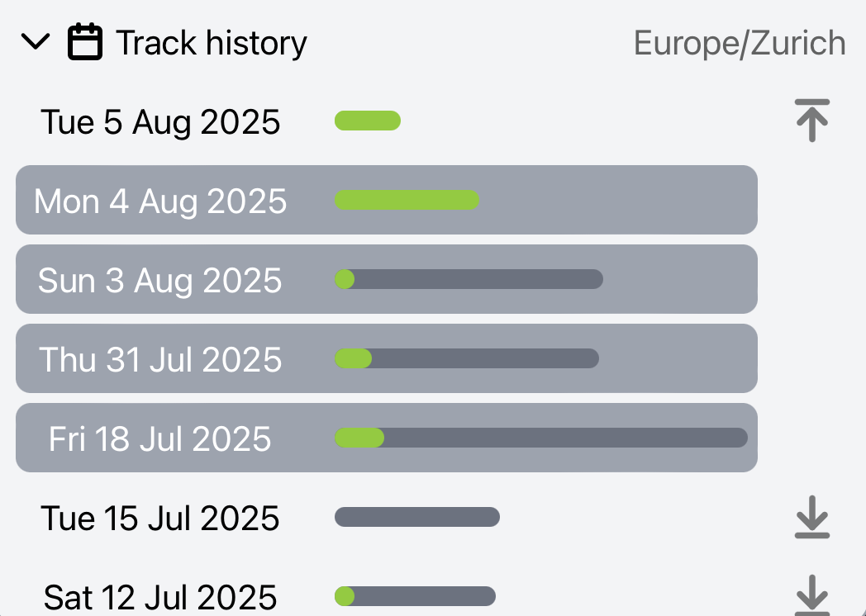866x616 pixels.
Task: Click the track bar for Sun 3 Aug
Action: (x=469, y=279)
